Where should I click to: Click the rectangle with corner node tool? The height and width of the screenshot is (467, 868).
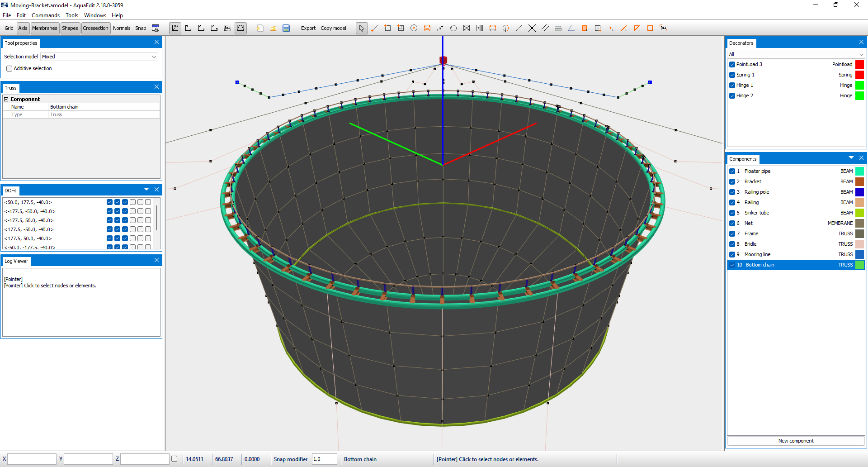click(387, 28)
